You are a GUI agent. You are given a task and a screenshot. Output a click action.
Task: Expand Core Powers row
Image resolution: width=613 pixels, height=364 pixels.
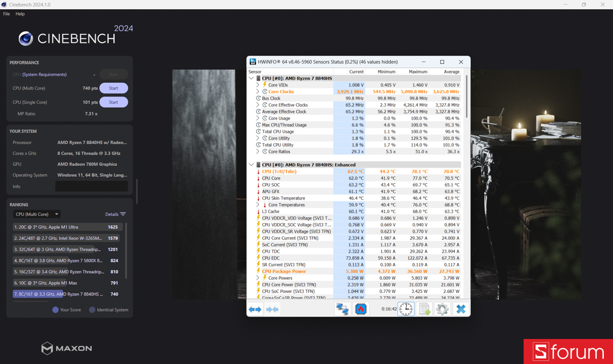(258, 278)
